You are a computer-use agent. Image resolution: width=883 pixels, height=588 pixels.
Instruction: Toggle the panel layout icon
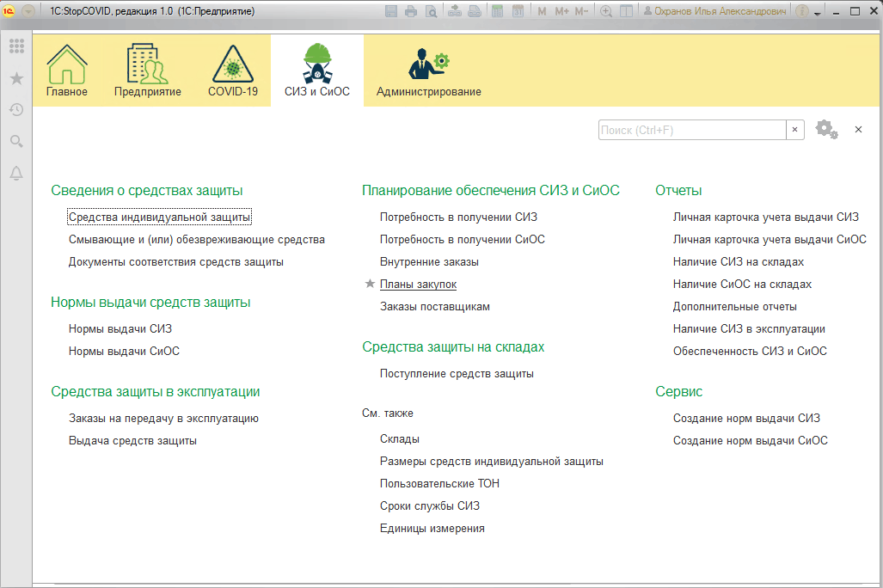(626, 11)
